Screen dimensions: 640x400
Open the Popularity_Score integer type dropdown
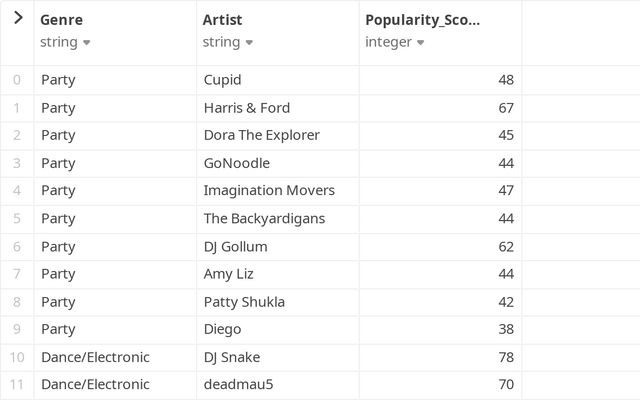420,42
